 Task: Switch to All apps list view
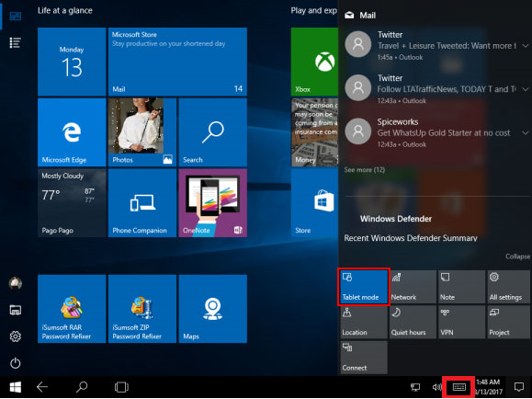click(x=16, y=43)
